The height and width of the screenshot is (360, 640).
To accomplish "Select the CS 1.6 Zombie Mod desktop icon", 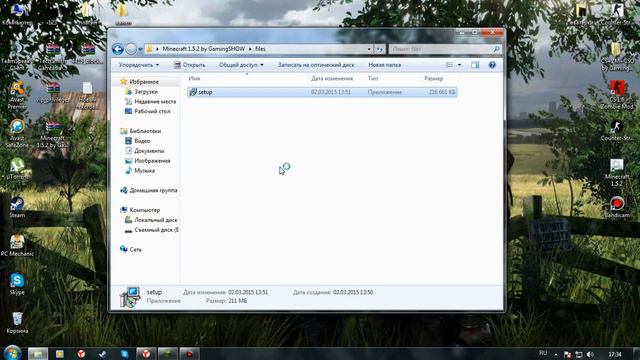I will [617, 95].
